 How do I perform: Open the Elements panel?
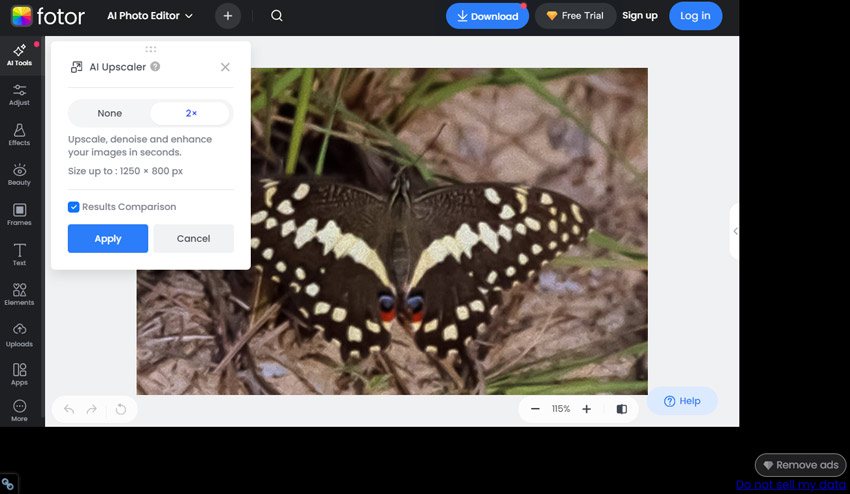coord(20,294)
